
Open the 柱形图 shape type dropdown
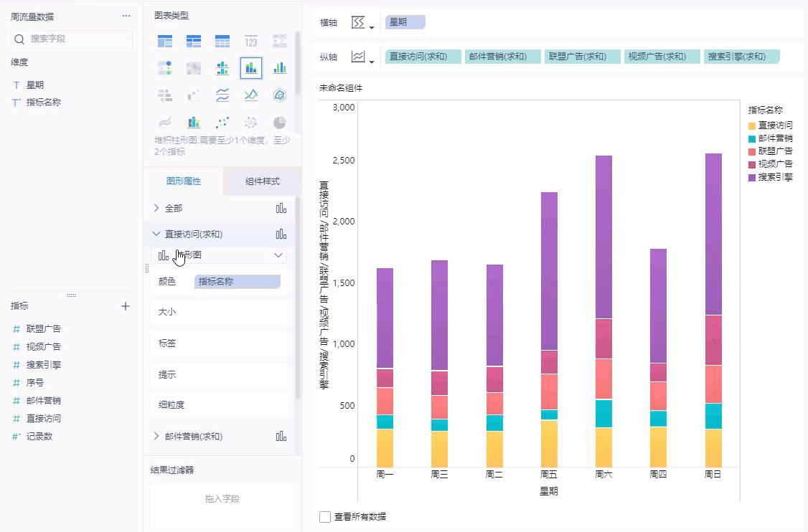pos(219,255)
